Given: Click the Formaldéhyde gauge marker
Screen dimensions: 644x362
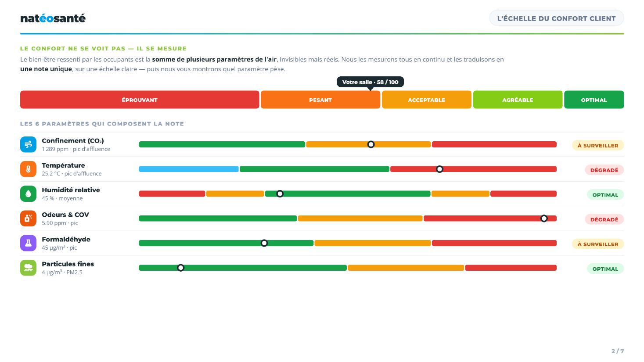Looking at the screenshot, I should point(264,243).
